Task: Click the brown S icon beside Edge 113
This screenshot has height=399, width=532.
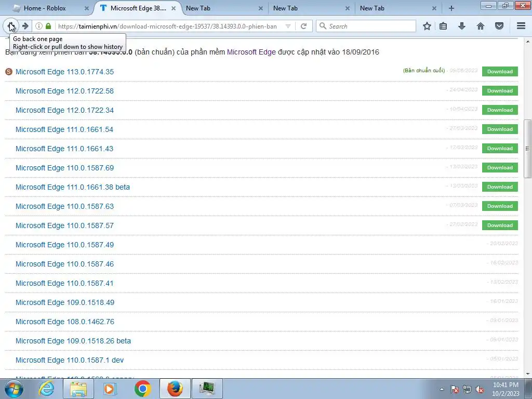Action: [9, 72]
